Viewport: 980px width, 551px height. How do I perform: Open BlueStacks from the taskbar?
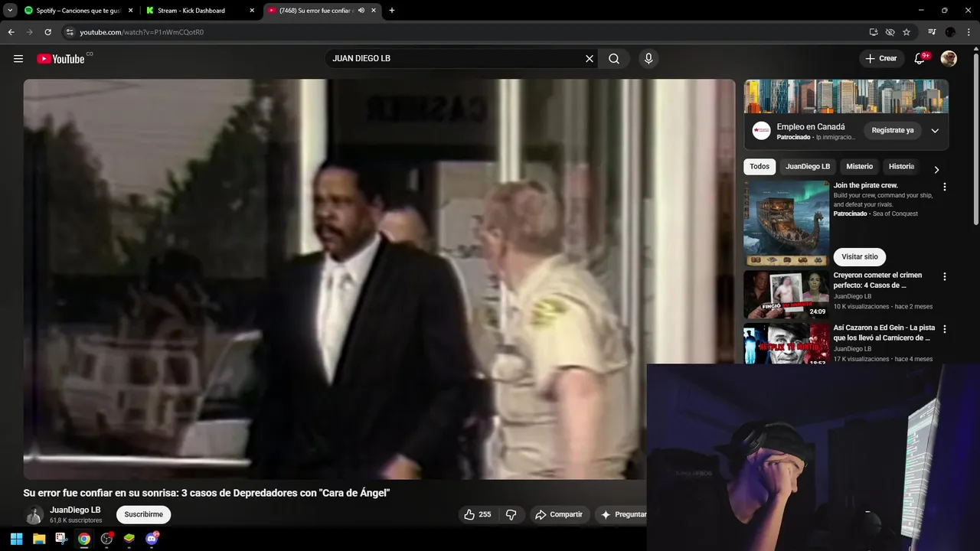(x=129, y=539)
